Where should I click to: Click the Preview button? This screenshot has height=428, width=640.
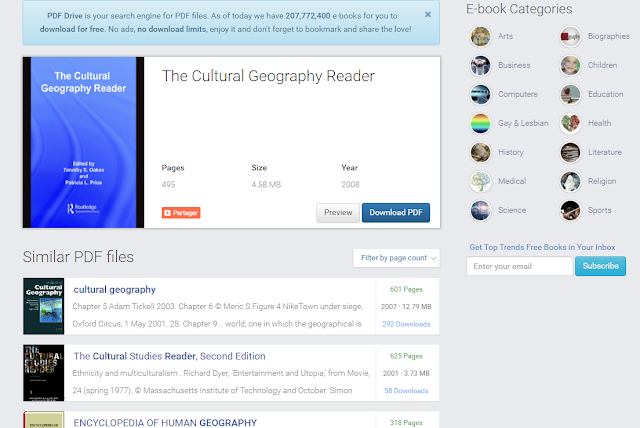(338, 213)
